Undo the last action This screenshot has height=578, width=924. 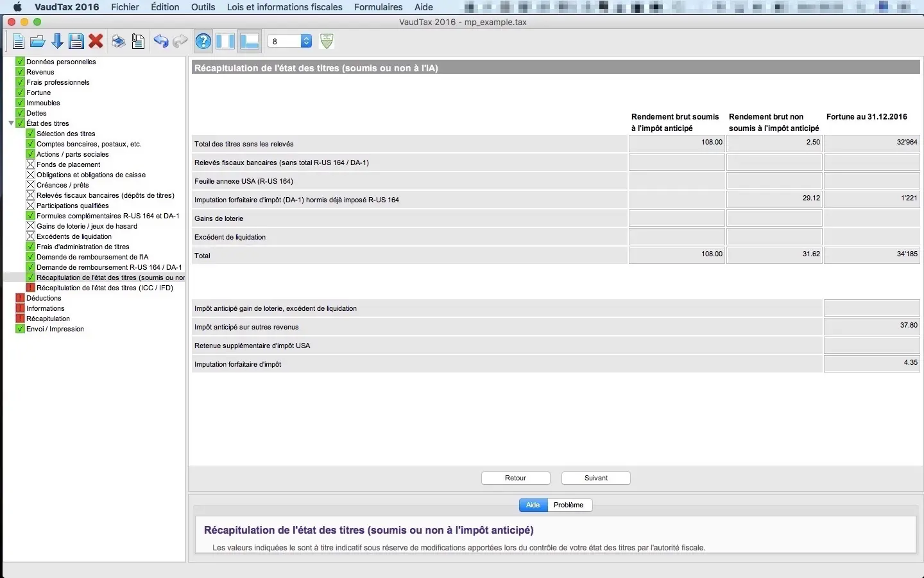coord(161,42)
